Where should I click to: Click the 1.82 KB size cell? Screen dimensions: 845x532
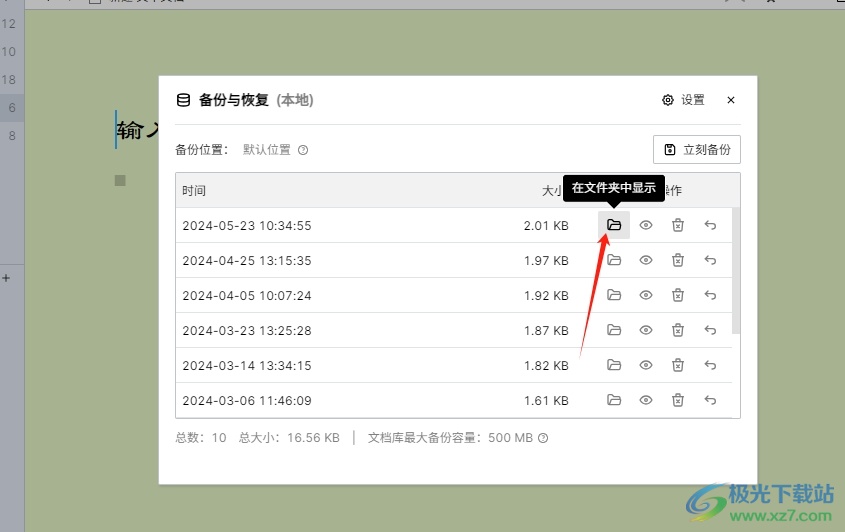pos(546,365)
